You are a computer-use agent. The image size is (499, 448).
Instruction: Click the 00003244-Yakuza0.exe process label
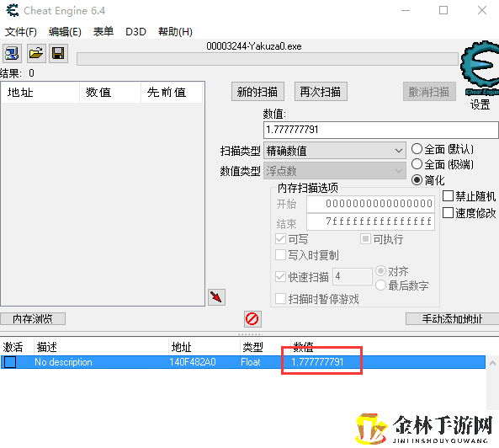coord(254,46)
